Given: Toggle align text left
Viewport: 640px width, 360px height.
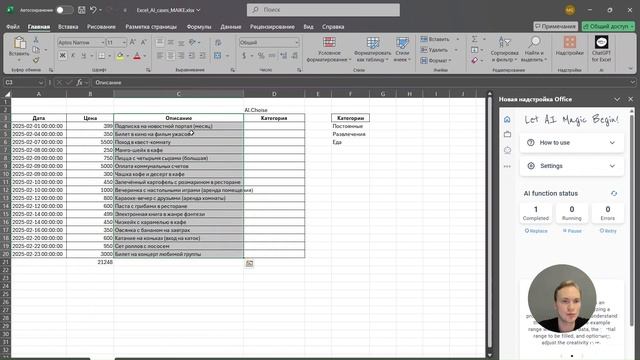Looking at the screenshot, I should (x=160, y=56).
